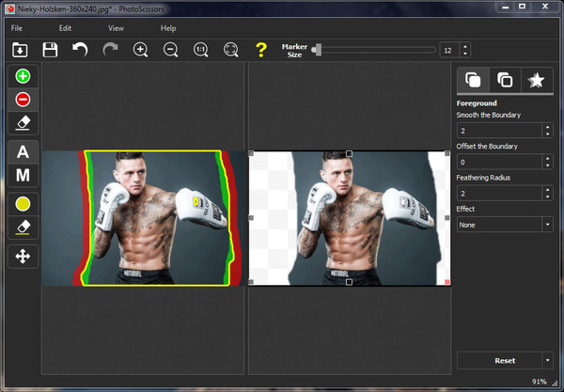Undo the last action

click(x=80, y=50)
